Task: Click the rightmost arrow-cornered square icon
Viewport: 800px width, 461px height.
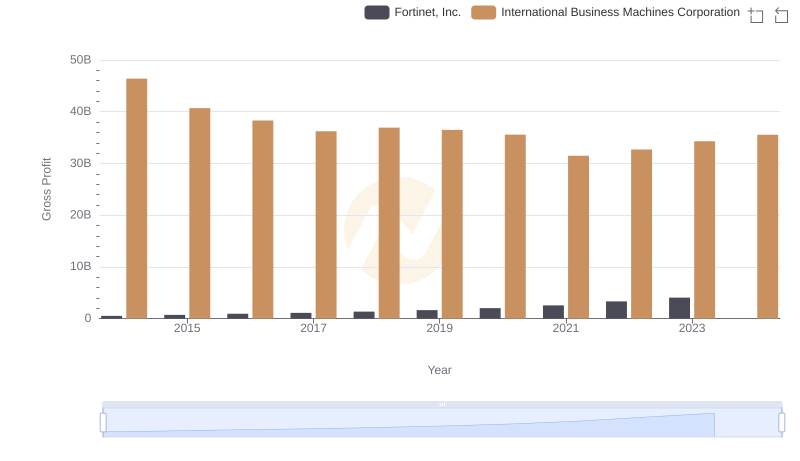Action: click(x=782, y=14)
